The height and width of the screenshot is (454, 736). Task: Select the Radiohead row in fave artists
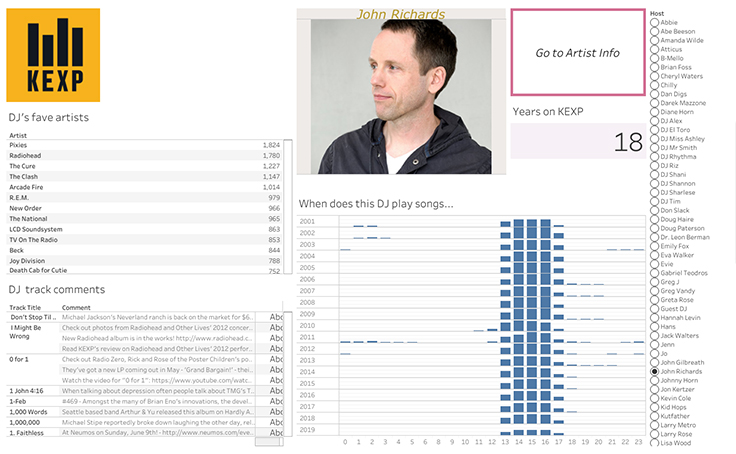click(x=25, y=156)
